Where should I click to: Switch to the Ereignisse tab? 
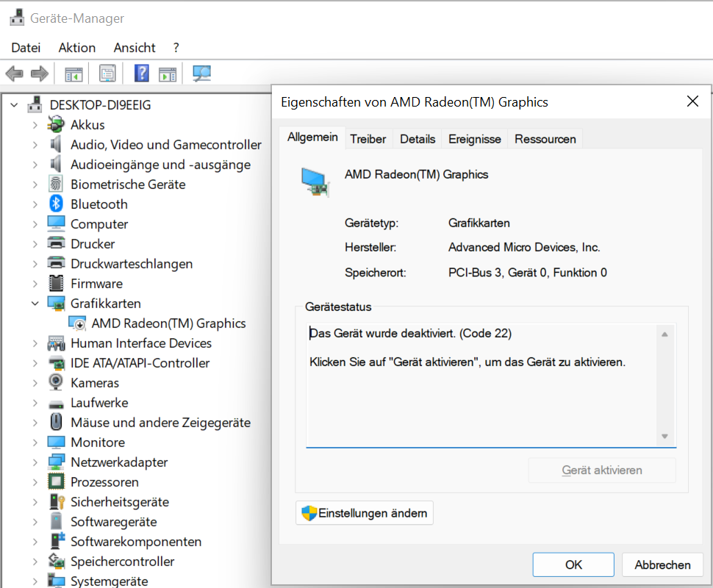475,139
